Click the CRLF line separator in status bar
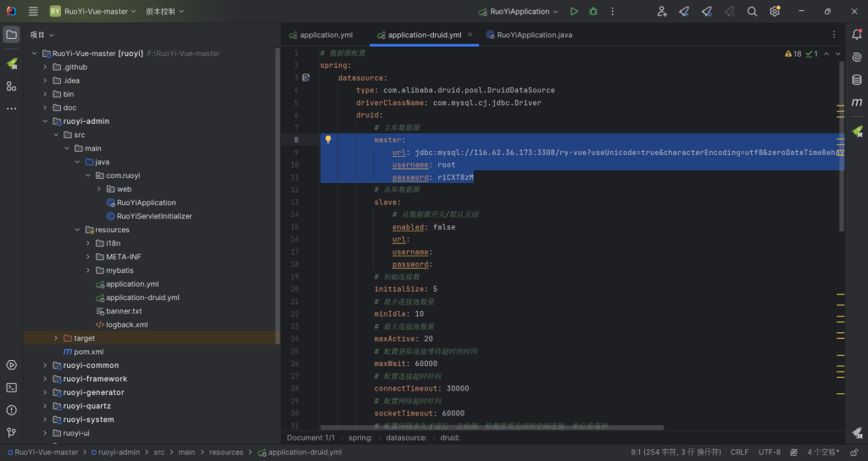 [x=739, y=453]
